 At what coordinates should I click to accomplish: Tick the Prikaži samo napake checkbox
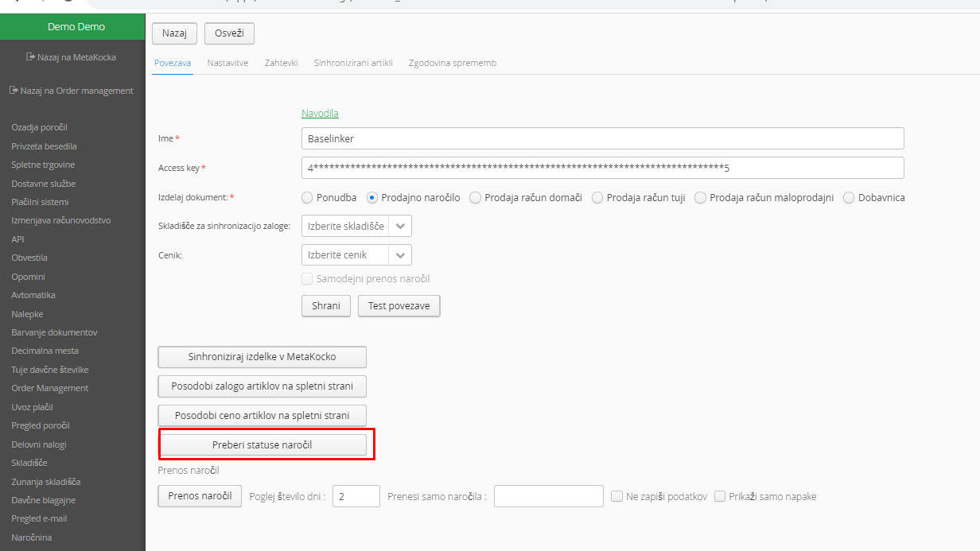720,496
